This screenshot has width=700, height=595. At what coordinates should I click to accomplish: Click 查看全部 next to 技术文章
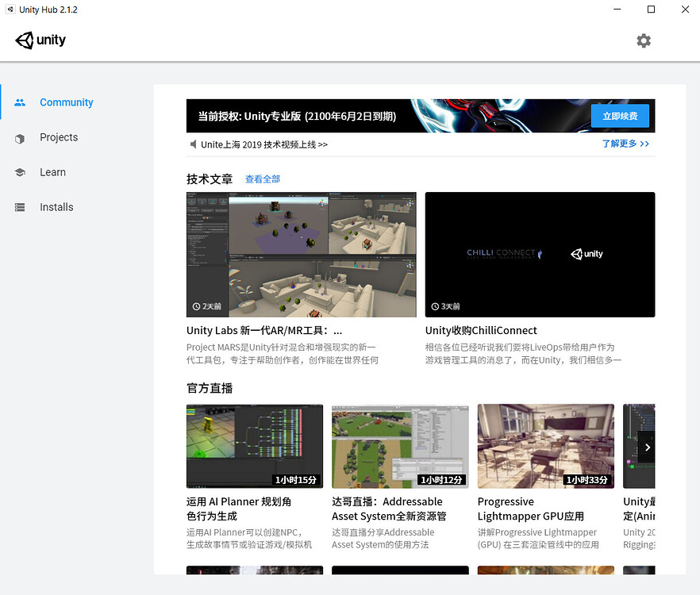coord(262,179)
